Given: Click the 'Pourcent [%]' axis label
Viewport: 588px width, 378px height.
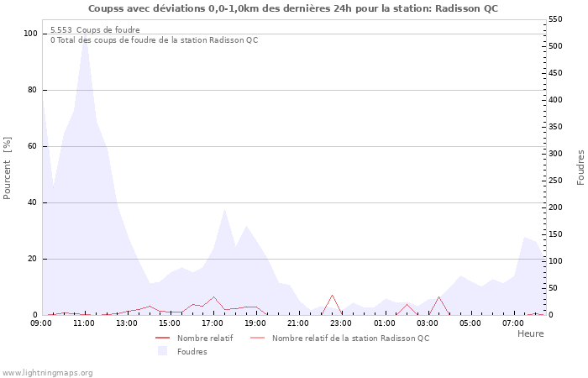Looking at the screenshot, I should click(7, 168).
